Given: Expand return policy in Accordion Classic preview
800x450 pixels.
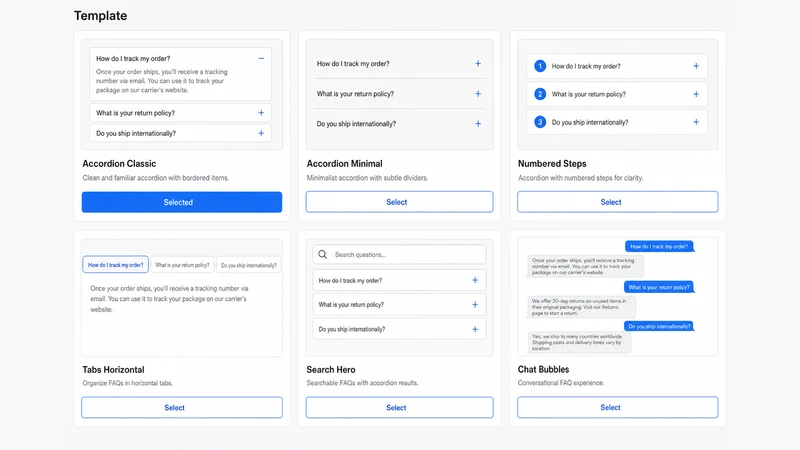Looking at the screenshot, I should tap(261, 113).
